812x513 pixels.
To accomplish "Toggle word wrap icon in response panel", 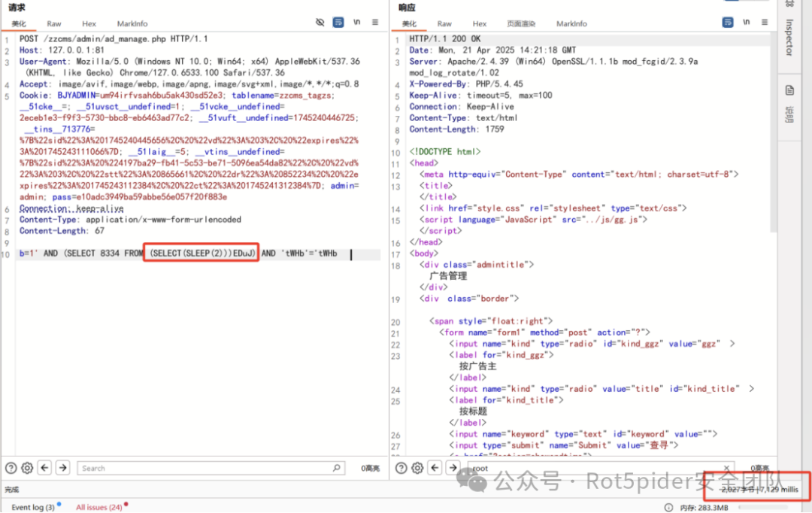I will tap(728, 23).
